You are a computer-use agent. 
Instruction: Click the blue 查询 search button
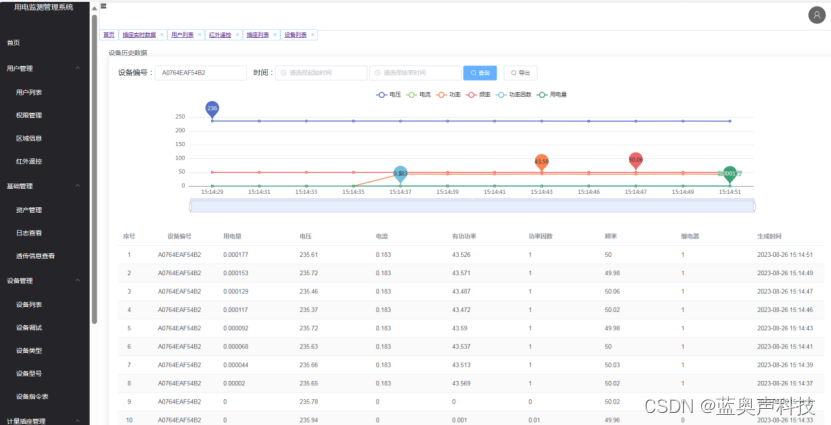480,73
